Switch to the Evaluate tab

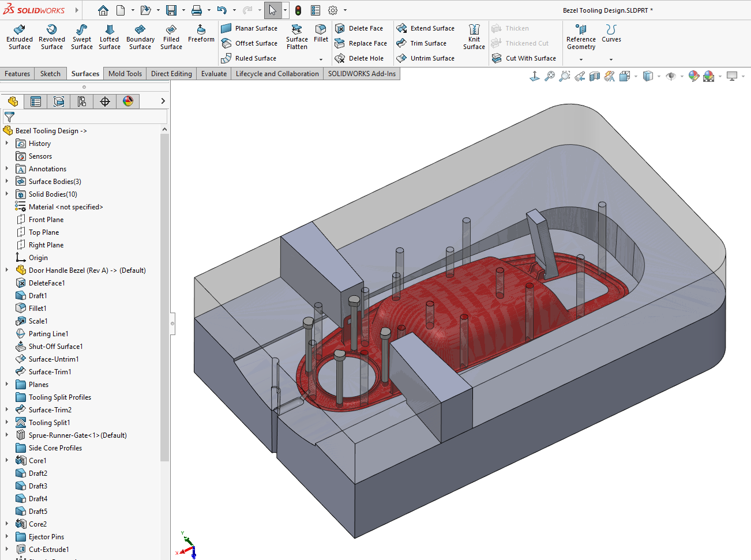pyautogui.click(x=213, y=73)
